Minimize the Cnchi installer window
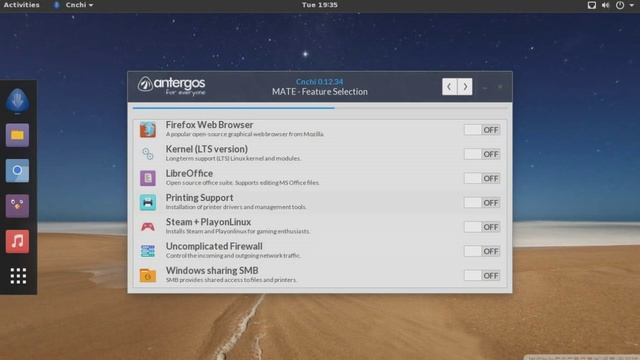640x360 pixels. tap(485, 87)
